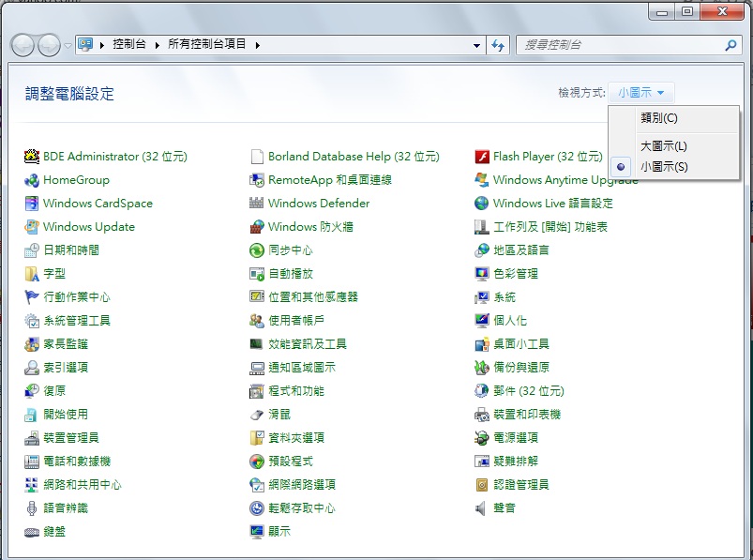Viewport: 753px width, 560px height.
Task: Click the 控制台 breadcrumb segment
Action: (129, 45)
